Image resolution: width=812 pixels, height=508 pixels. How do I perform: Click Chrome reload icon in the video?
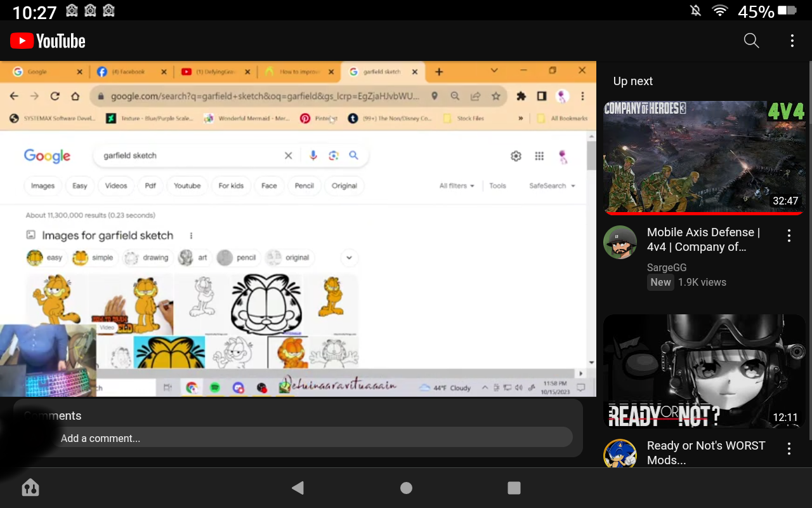55,96
